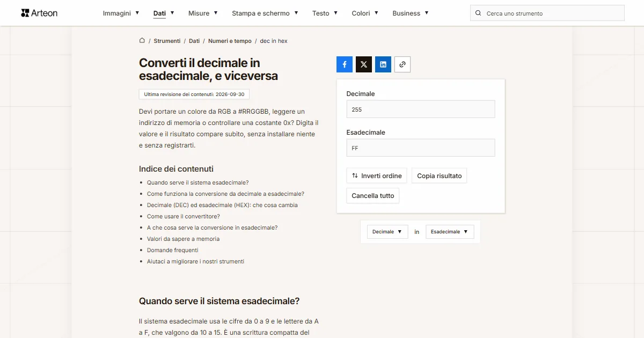Expand the Stampa e schermo menu
The height and width of the screenshot is (338, 644).
click(x=265, y=13)
